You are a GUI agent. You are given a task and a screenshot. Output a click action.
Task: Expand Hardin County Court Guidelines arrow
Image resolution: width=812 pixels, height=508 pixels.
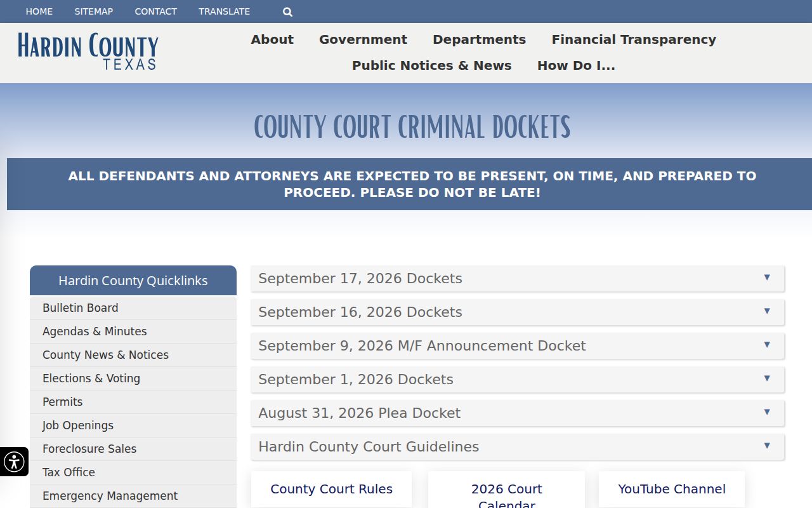pos(767,446)
